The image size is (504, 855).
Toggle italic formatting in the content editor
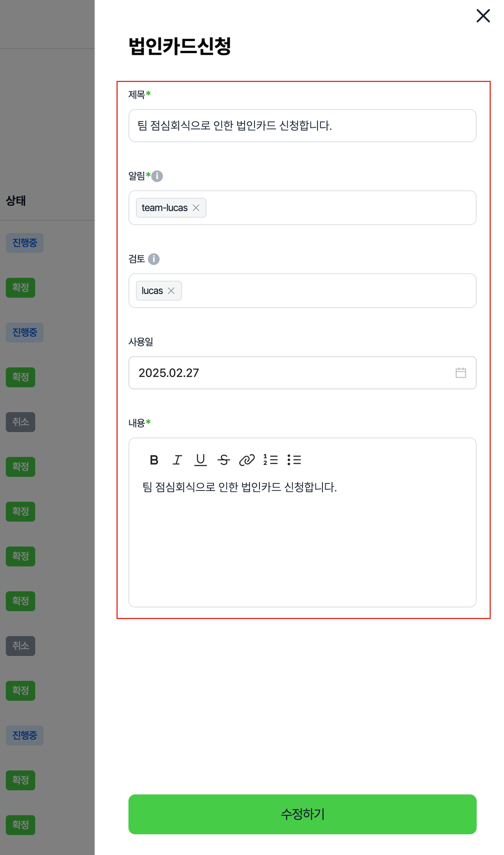[177, 460]
